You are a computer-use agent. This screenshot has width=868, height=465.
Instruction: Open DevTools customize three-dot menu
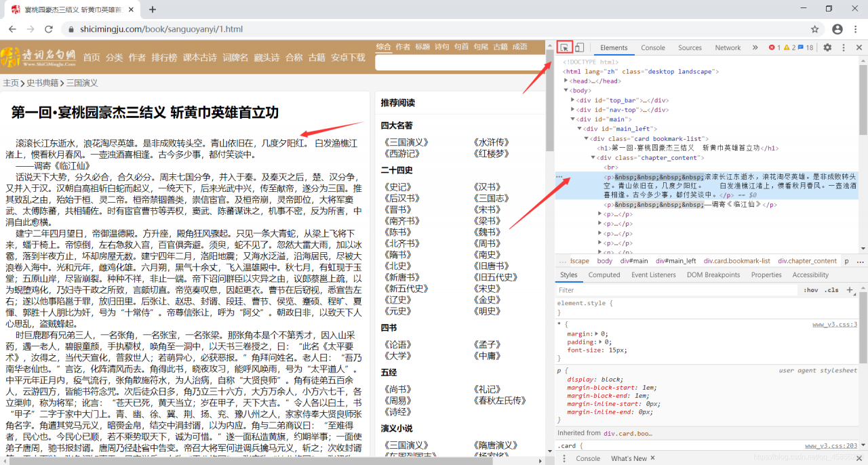pyautogui.click(x=844, y=47)
